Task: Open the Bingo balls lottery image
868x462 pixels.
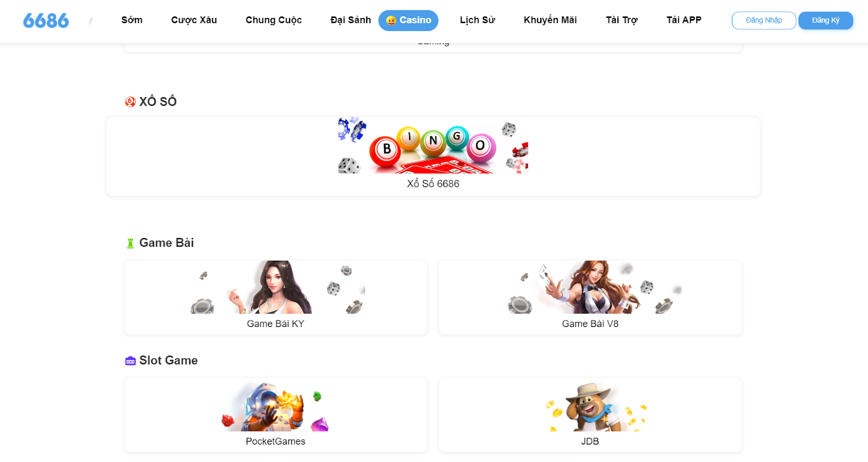Action: click(433, 145)
